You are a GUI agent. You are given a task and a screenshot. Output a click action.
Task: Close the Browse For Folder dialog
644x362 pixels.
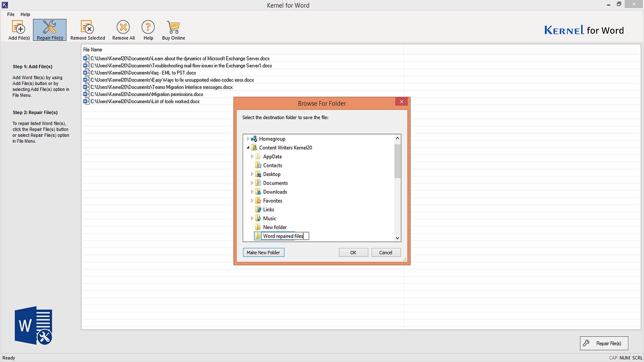click(401, 102)
